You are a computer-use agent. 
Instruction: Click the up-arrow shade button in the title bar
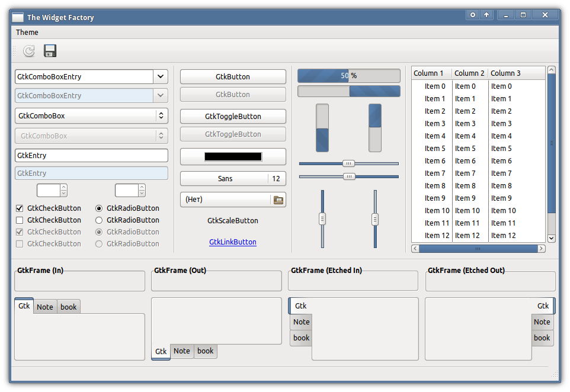pos(486,15)
